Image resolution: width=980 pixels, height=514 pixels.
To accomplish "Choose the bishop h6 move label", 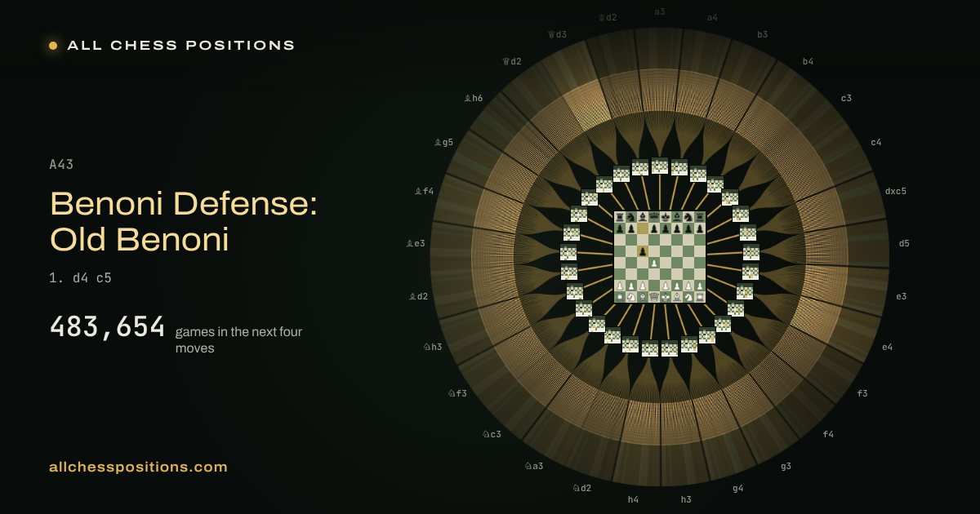I will [473, 98].
